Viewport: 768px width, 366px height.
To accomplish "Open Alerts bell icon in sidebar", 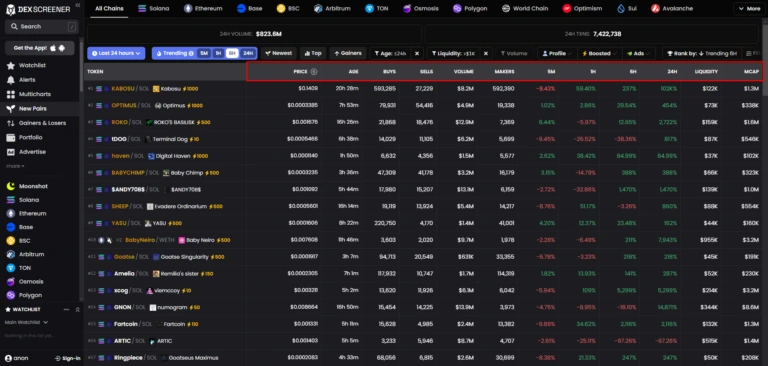I will coord(10,80).
